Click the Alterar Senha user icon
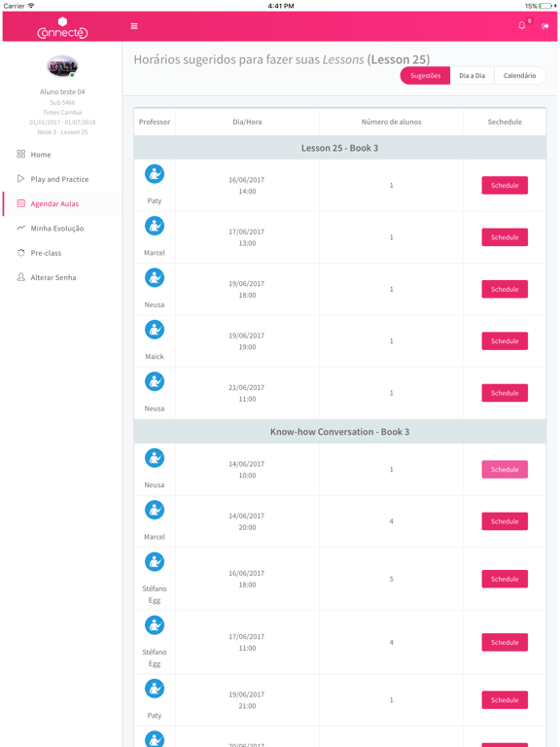The height and width of the screenshot is (747, 560). click(x=21, y=277)
